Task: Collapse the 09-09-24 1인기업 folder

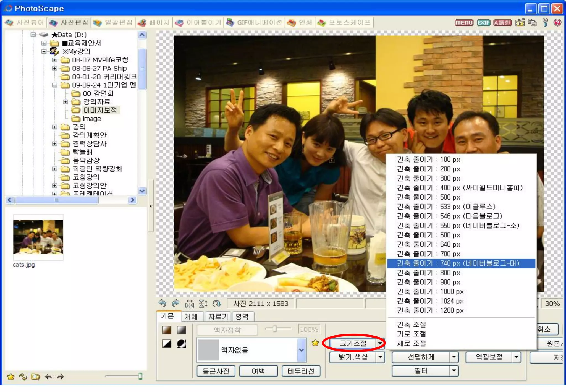Action: pyautogui.click(x=55, y=85)
